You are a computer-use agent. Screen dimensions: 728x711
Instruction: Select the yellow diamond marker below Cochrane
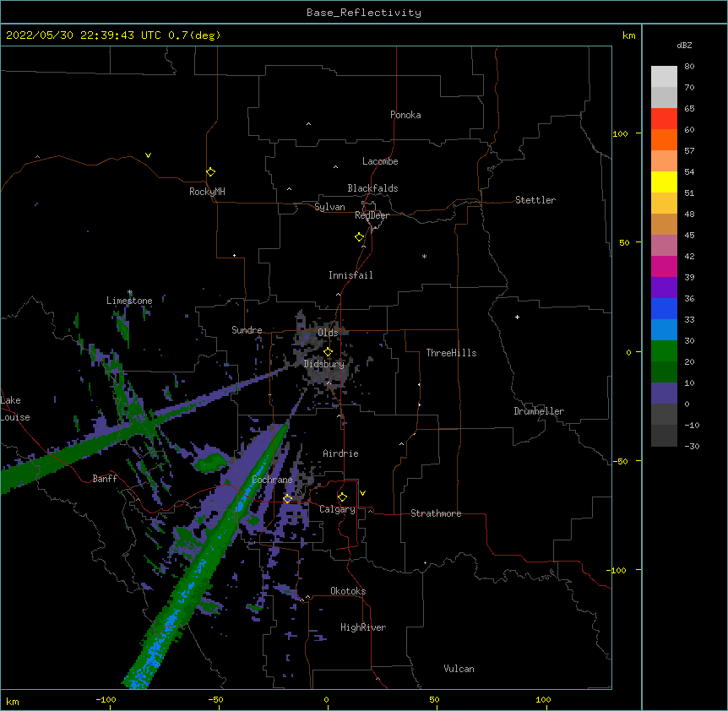pyautogui.click(x=287, y=499)
